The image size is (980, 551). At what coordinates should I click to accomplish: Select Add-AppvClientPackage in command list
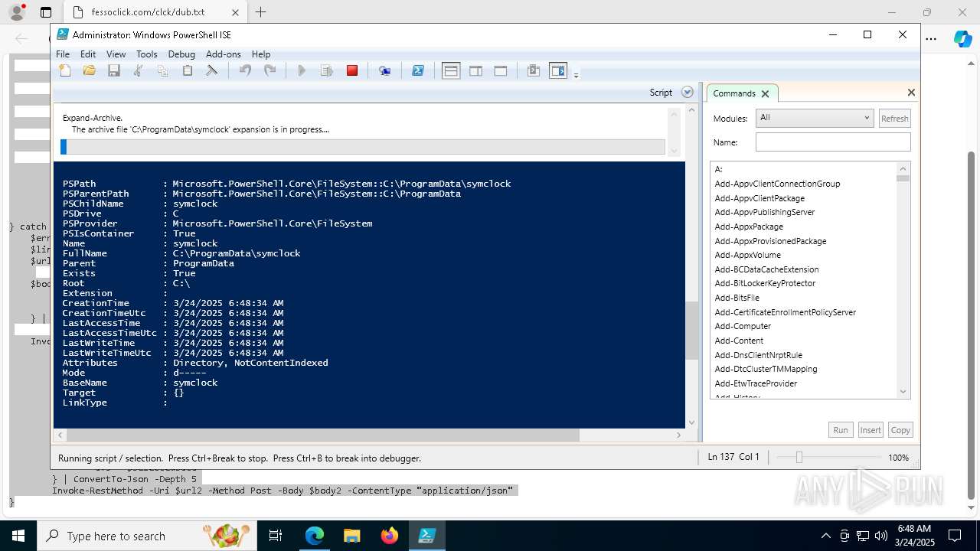pos(759,198)
